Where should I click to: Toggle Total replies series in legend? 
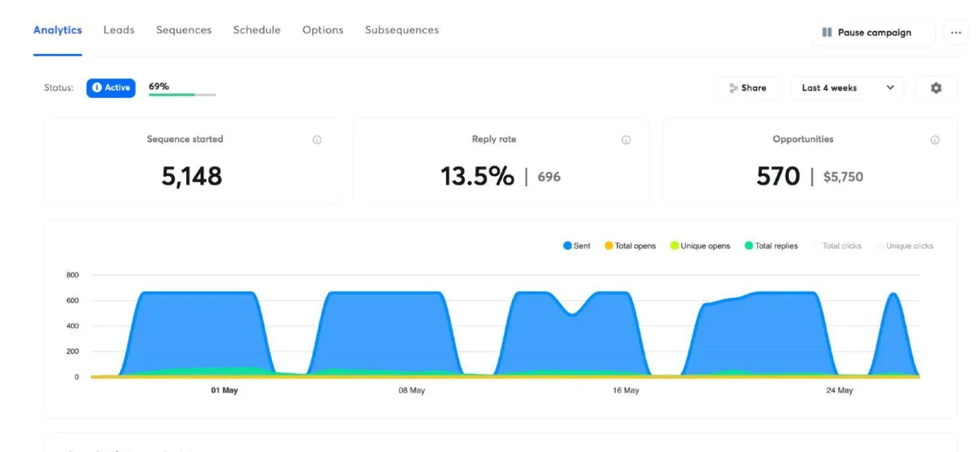771,246
